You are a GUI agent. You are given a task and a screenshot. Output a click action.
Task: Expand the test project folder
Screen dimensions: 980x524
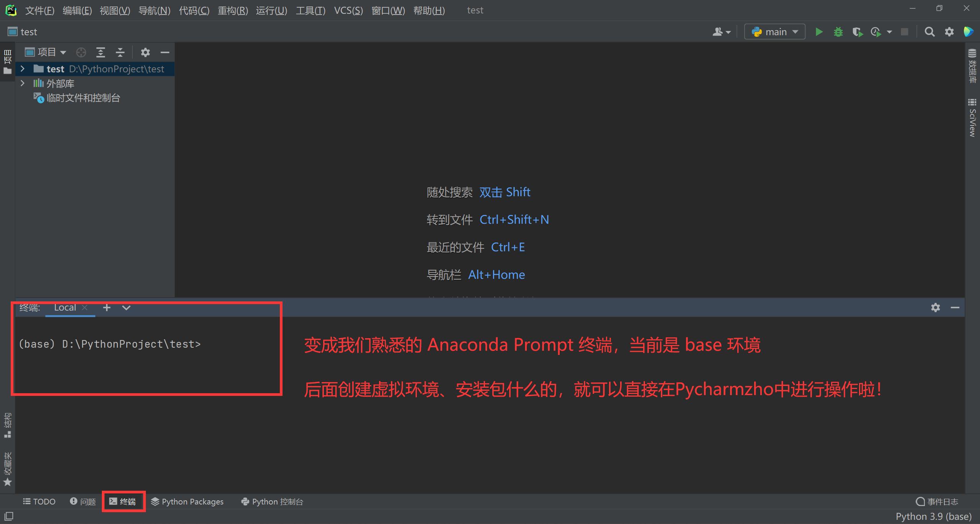[22, 69]
